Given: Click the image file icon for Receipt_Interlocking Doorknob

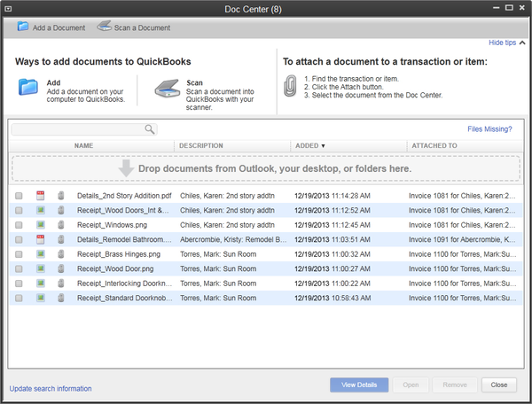Looking at the screenshot, I should point(41,283).
